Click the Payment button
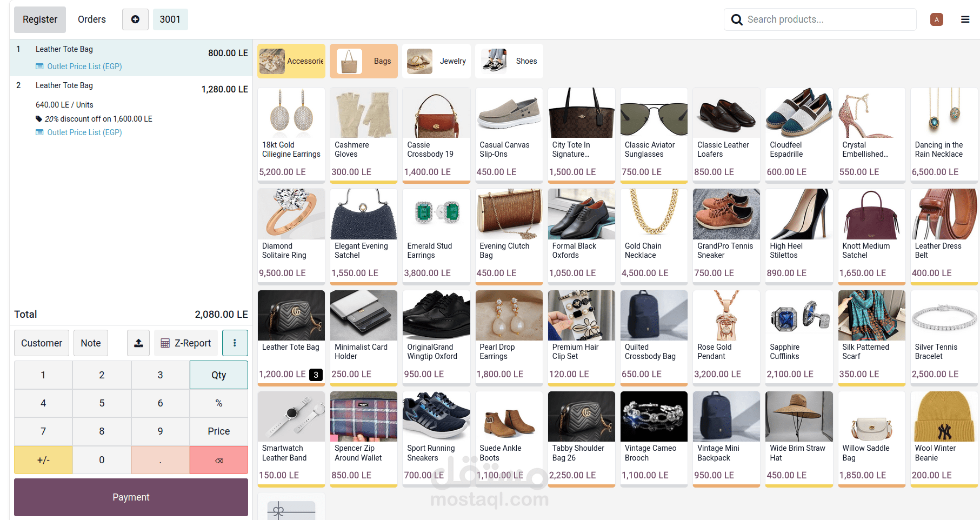 click(131, 497)
